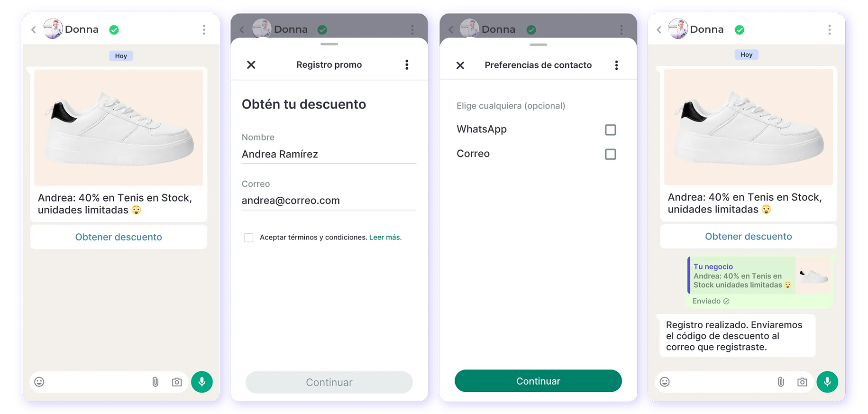Check the Correo contact preference
This screenshot has height=414, width=868.
pyautogui.click(x=611, y=154)
